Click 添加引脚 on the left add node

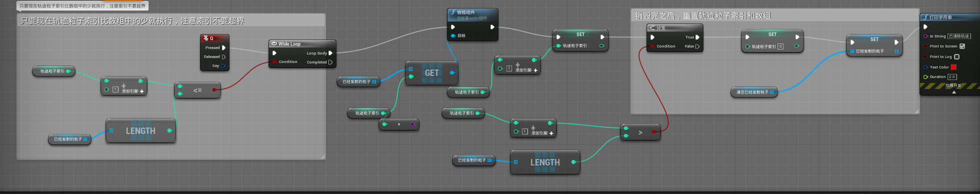(133, 91)
